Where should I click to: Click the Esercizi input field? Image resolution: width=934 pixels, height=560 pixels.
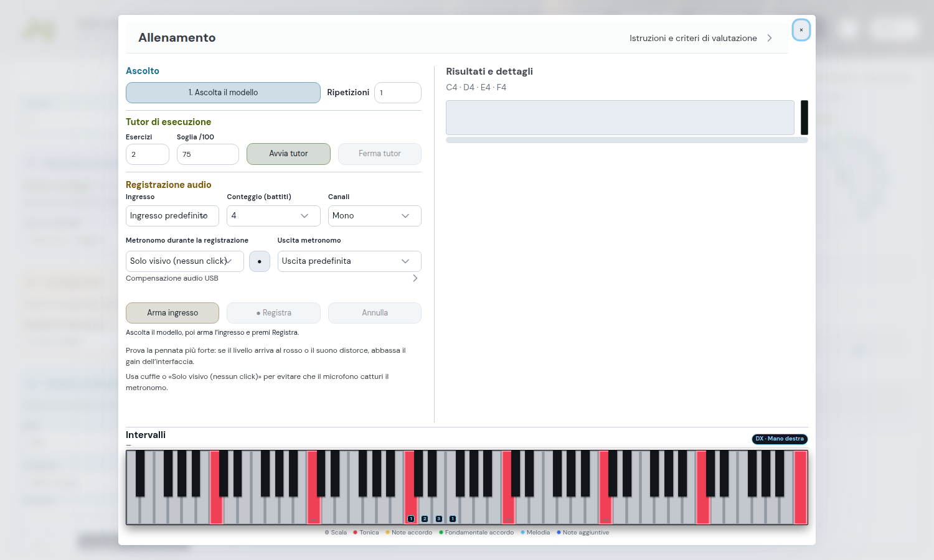tap(148, 154)
